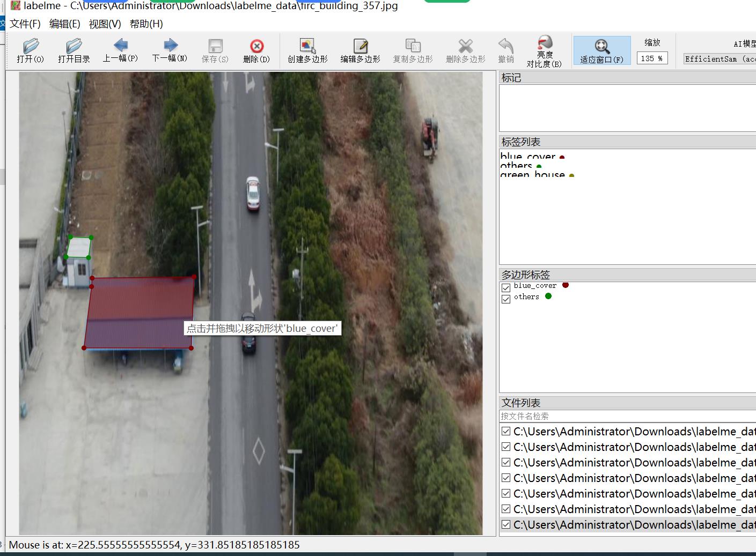Open the View (视图) menu
The image size is (756, 556).
point(105,24)
